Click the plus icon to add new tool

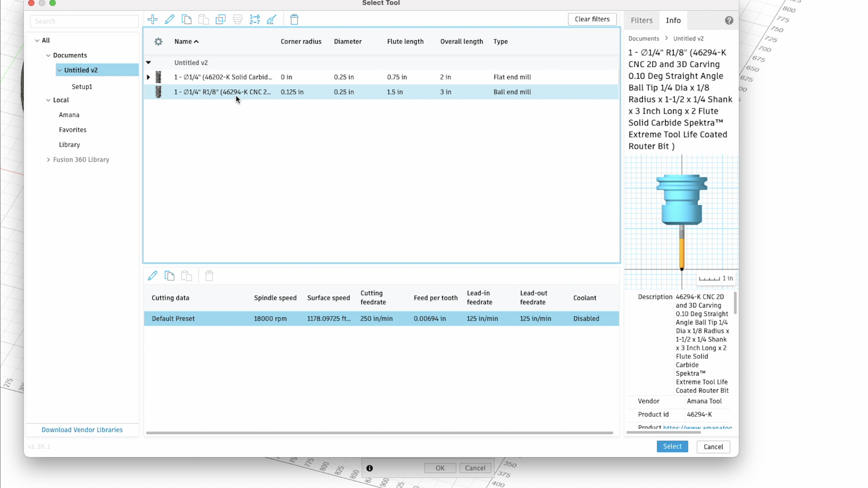click(152, 20)
